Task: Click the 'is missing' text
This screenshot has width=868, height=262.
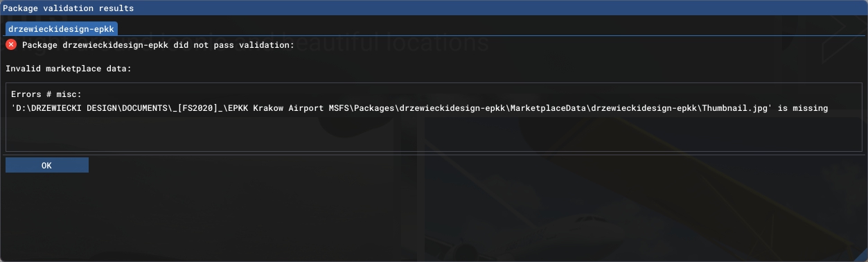Action: 804,108
